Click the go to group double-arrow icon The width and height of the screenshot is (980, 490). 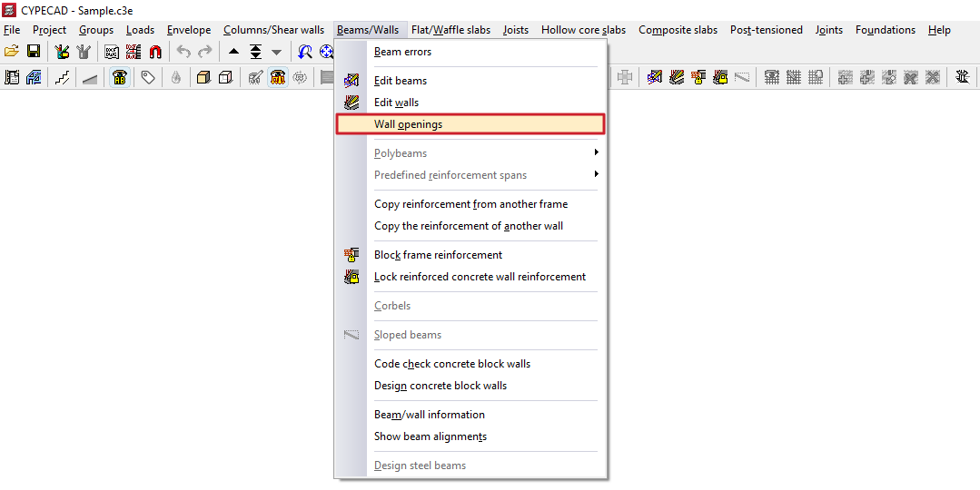click(255, 52)
